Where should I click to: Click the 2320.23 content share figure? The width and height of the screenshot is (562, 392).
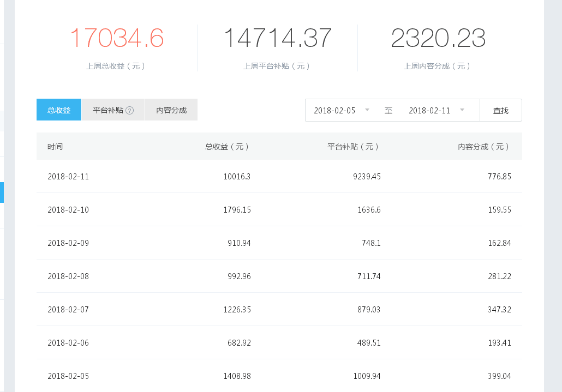point(438,38)
